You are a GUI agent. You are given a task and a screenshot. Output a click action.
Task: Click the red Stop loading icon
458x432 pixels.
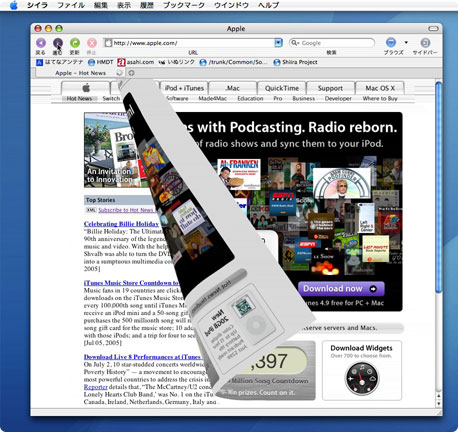click(92, 43)
